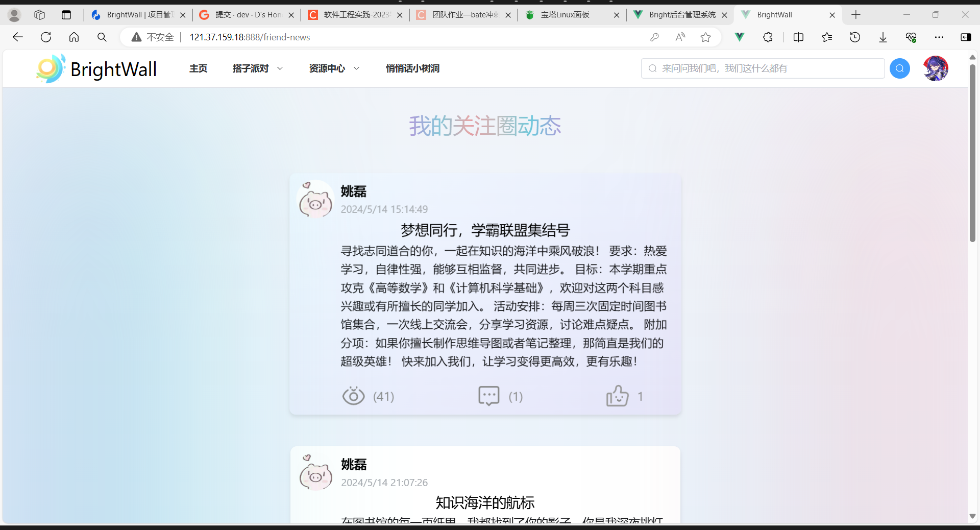The width and height of the screenshot is (980, 530).
Task: Click 姚磊's pig avatar on 知识海洋的航标 post
Action: click(x=316, y=473)
